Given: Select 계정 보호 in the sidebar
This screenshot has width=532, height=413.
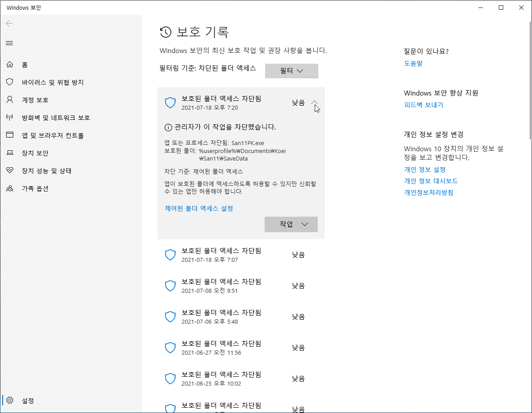Looking at the screenshot, I should [x=71, y=100].
